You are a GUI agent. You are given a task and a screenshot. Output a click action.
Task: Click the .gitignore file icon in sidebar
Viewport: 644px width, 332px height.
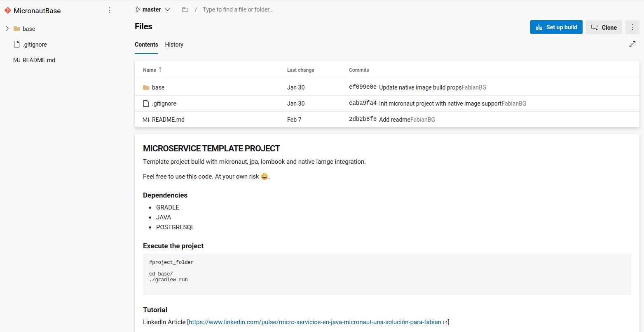coord(16,44)
